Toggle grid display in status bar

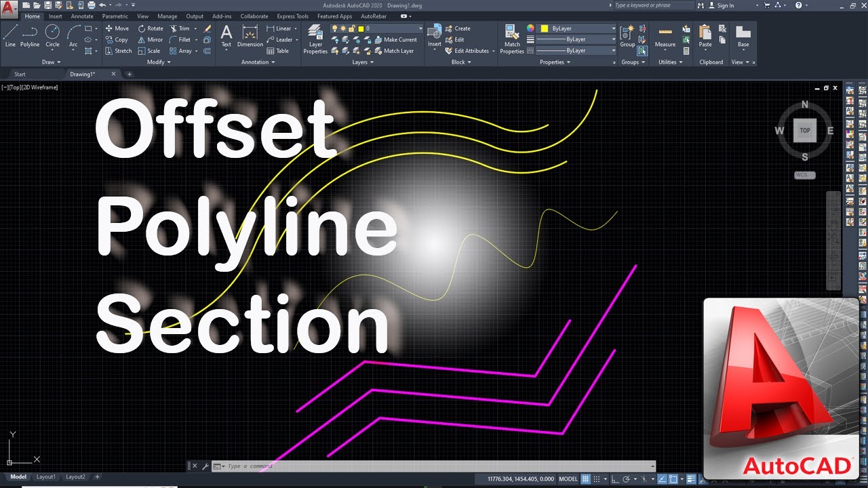point(586,479)
